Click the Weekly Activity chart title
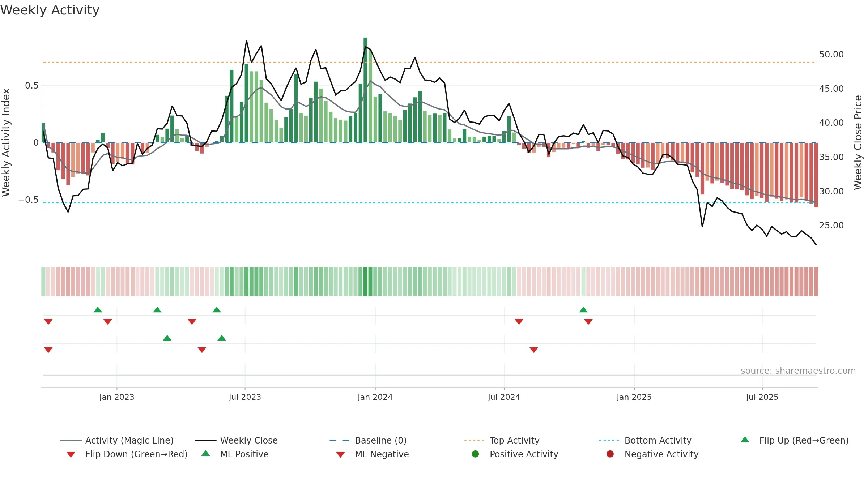Viewport: 868px width, 488px height. [x=50, y=10]
